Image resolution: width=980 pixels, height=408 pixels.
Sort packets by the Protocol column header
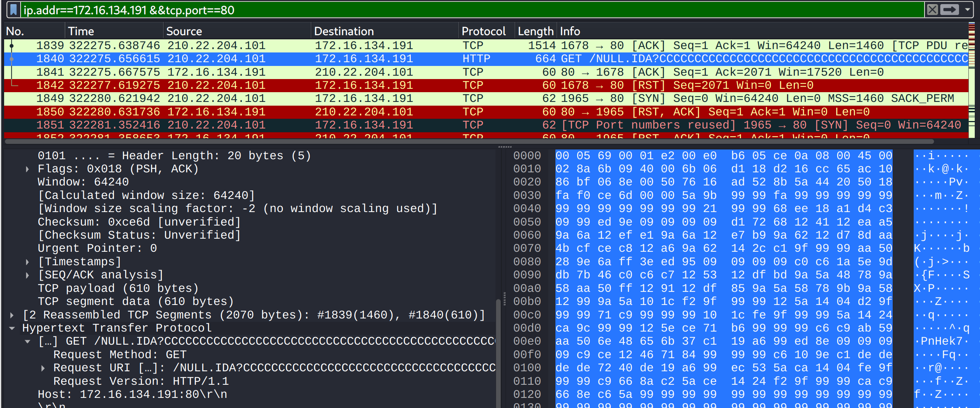click(483, 31)
